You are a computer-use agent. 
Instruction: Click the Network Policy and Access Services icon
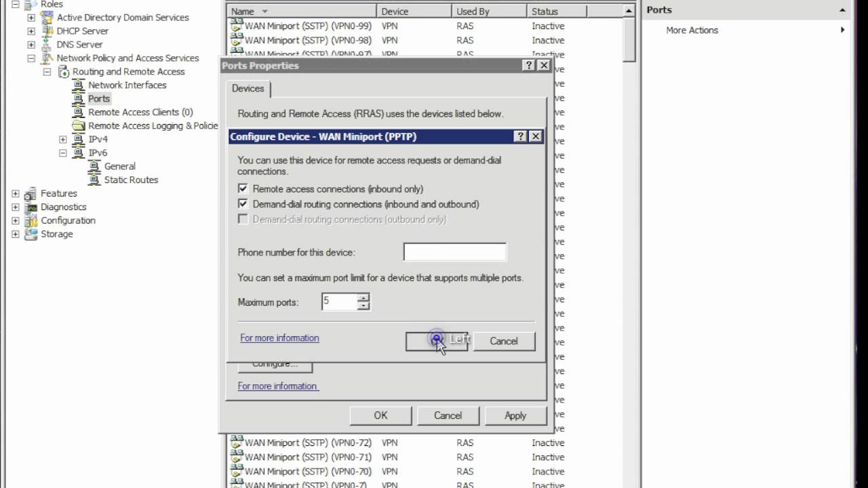click(x=47, y=58)
